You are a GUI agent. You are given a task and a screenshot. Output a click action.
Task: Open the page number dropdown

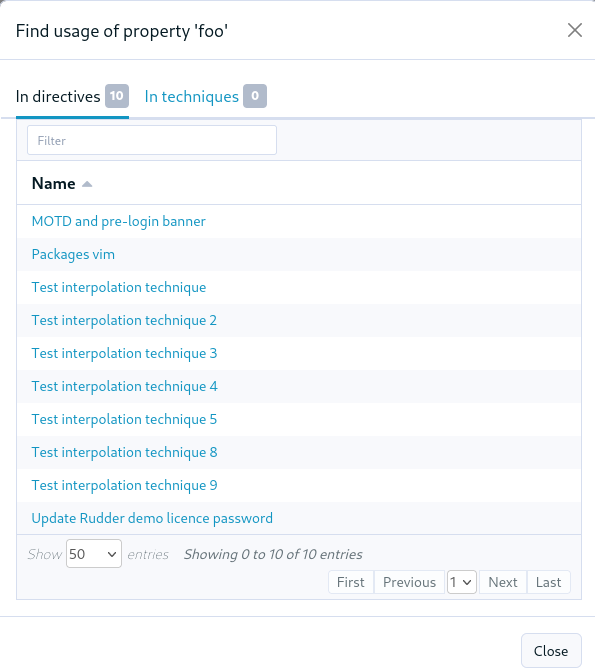coord(462,582)
